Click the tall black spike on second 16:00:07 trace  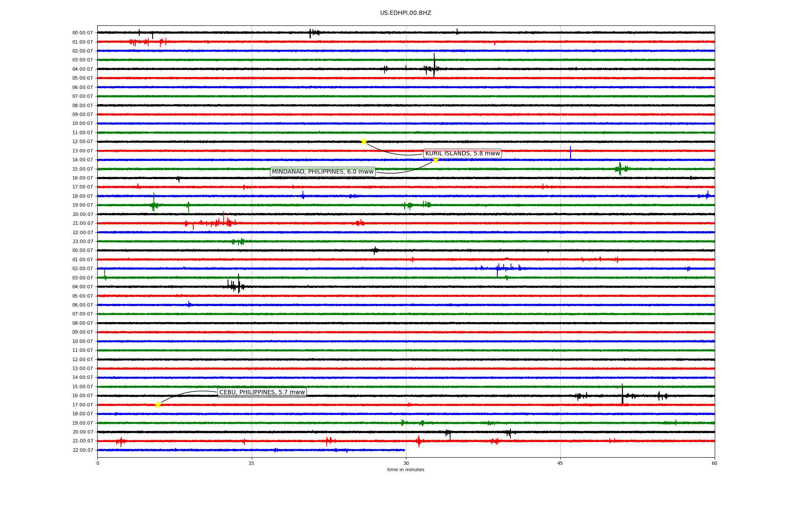(622, 394)
